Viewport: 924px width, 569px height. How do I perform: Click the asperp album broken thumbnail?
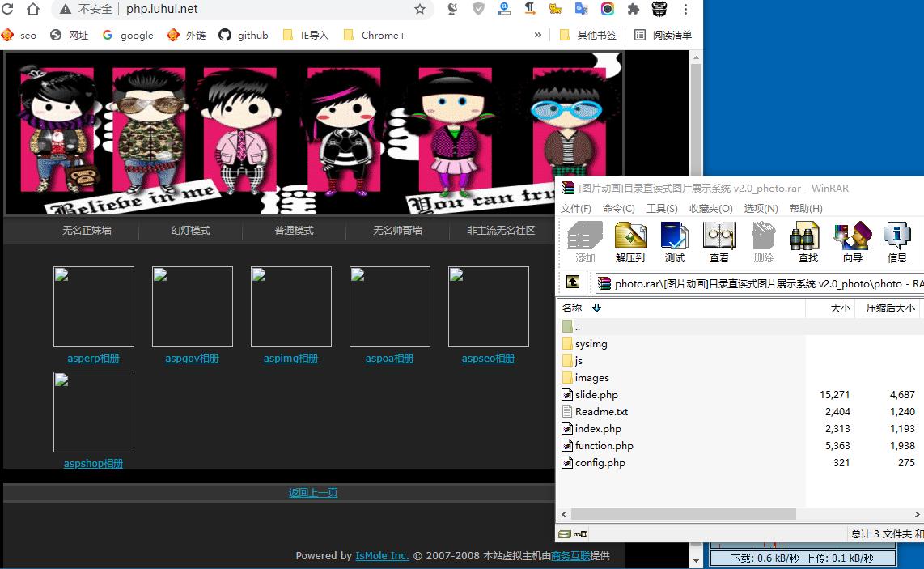94,307
